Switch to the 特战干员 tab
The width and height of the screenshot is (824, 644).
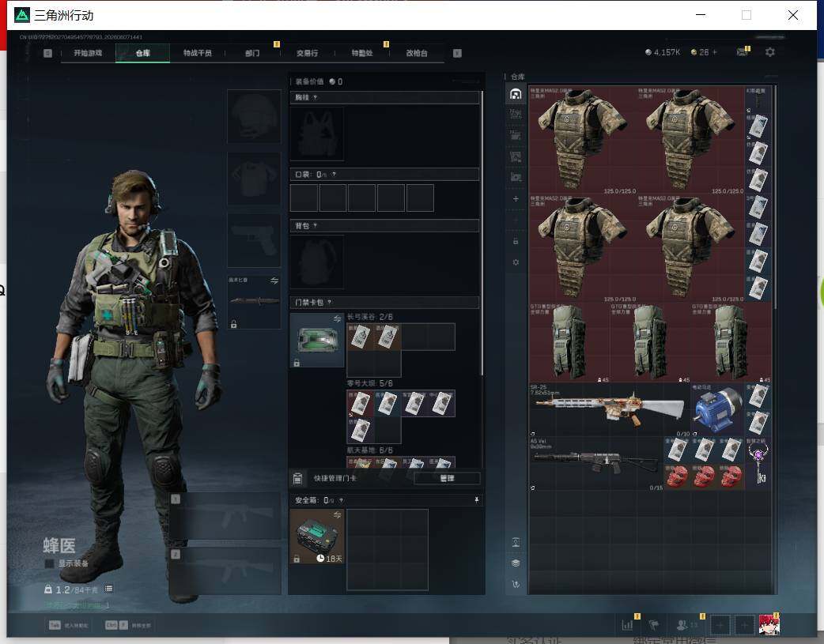pos(197,53)
